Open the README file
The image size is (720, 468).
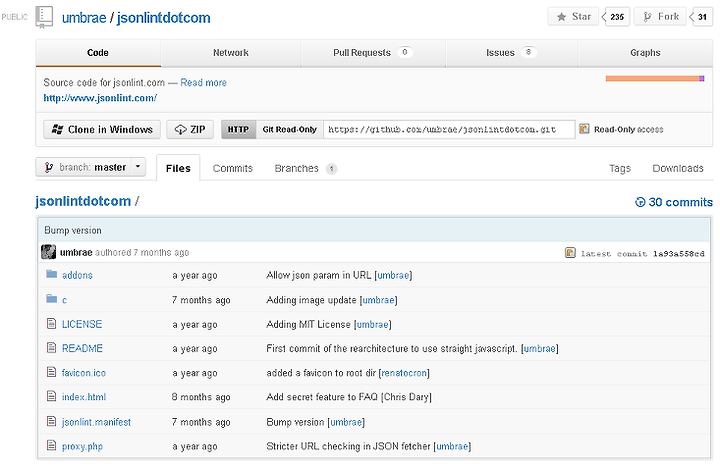(82, 349)
